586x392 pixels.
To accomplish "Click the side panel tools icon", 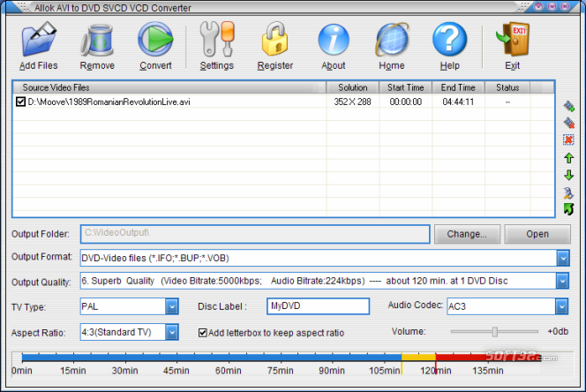I will (x=568, y=193).
